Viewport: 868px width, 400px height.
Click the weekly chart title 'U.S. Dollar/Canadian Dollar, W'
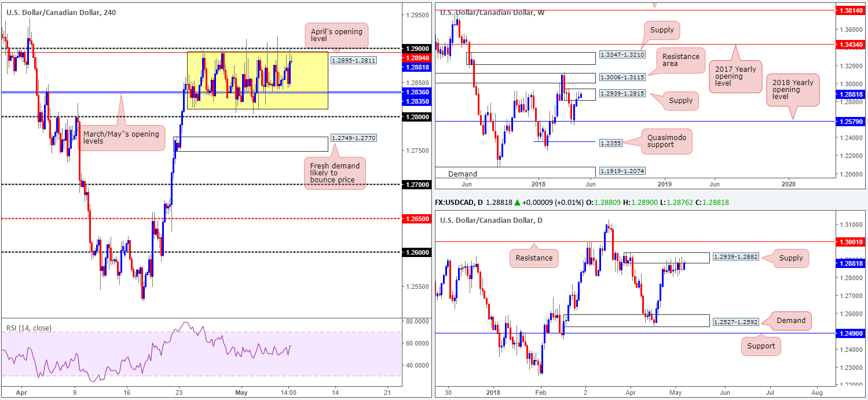(492, 12)
